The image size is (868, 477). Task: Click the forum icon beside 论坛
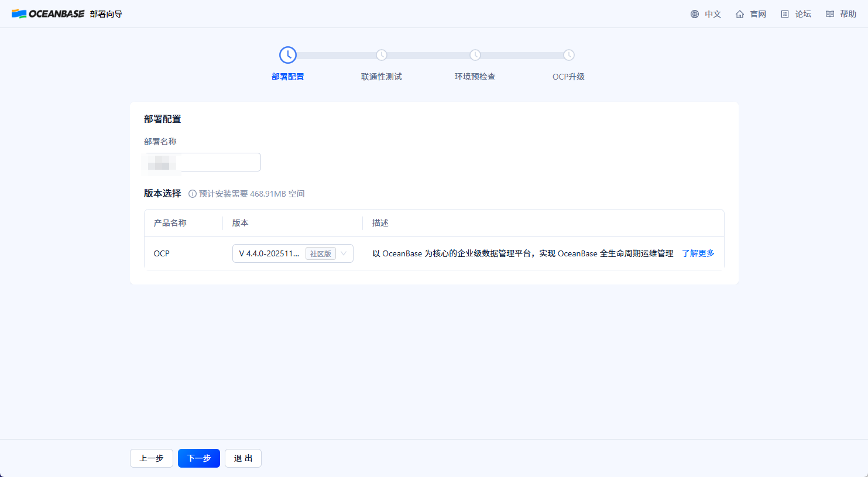point(785,14)
